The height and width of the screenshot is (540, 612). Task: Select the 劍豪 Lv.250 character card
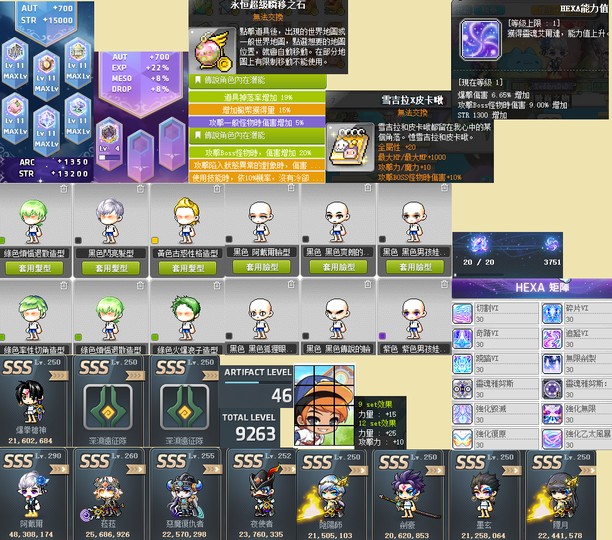coord(407,496)
